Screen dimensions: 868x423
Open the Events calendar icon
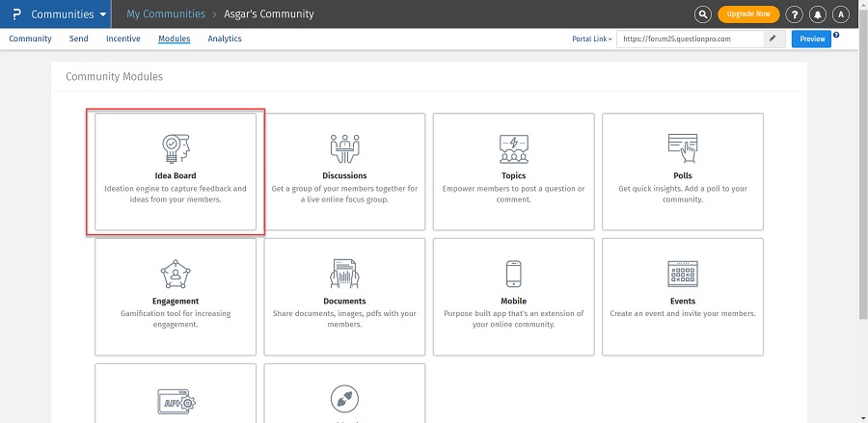click(682, 274)
